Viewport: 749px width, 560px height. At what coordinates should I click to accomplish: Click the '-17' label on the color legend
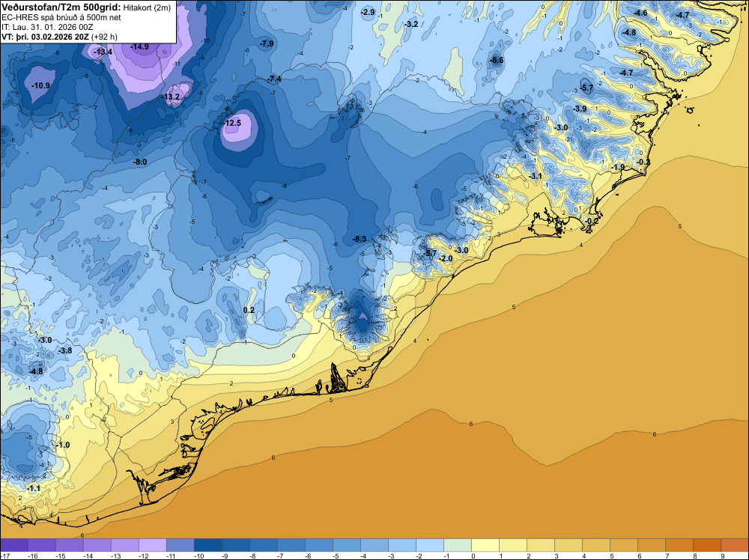[x=4, y=556]
